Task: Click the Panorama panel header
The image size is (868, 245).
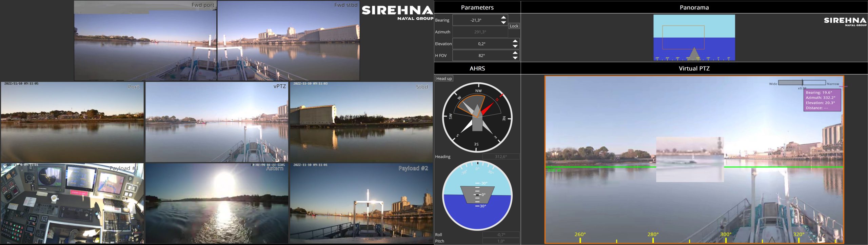Action: coord(694,7)
